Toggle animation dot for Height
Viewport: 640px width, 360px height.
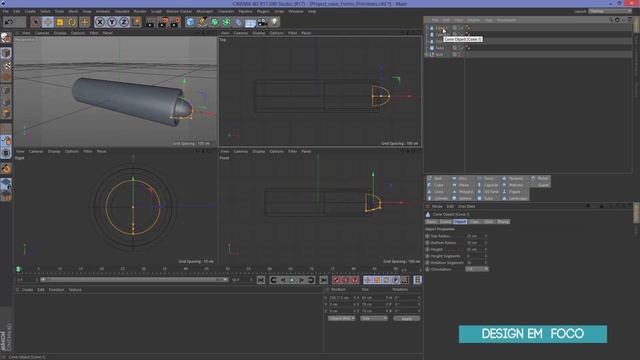427,249
